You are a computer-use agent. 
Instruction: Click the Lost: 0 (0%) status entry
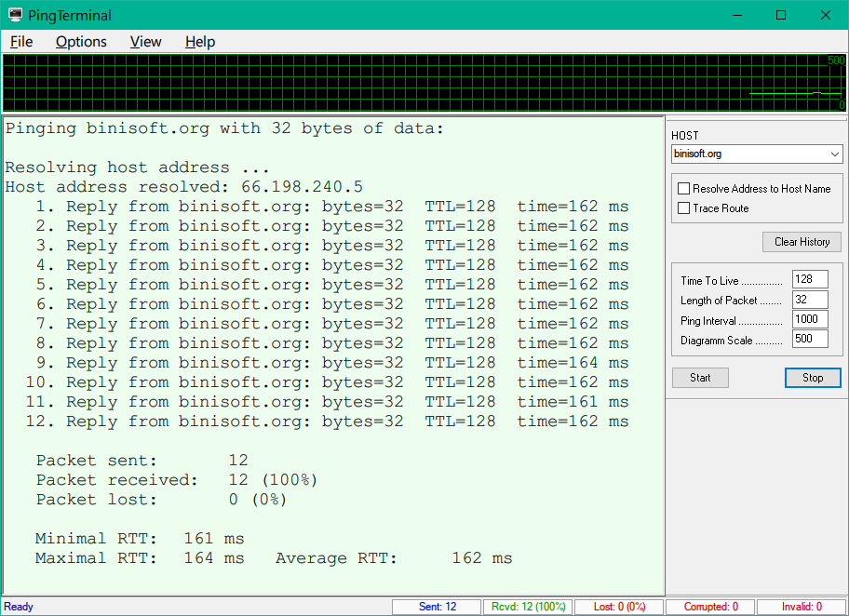619,607
